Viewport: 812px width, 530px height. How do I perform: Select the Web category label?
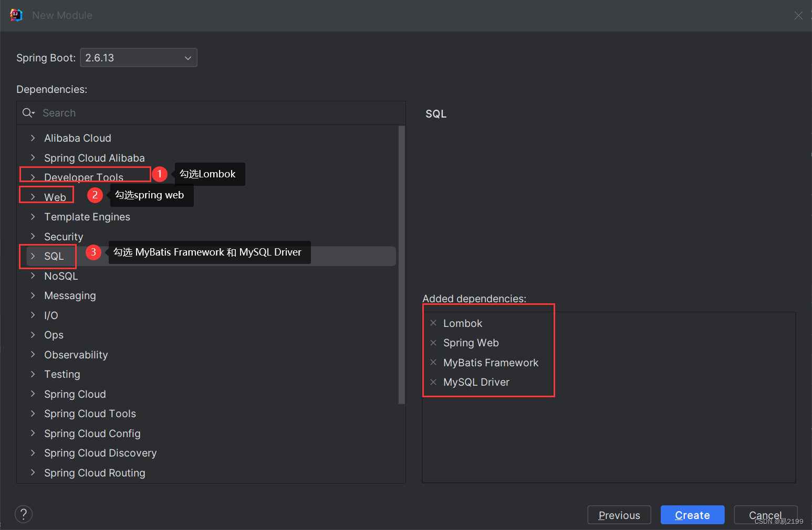point(55,197)
